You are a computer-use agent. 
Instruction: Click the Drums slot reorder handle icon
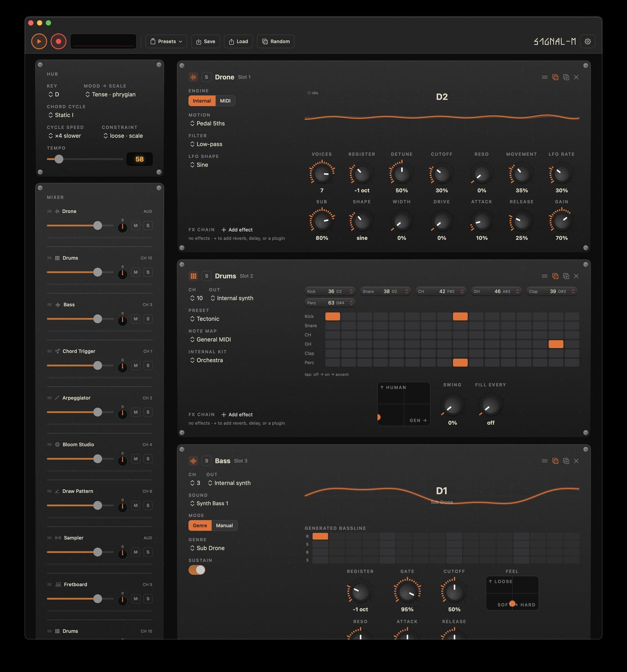544,276
